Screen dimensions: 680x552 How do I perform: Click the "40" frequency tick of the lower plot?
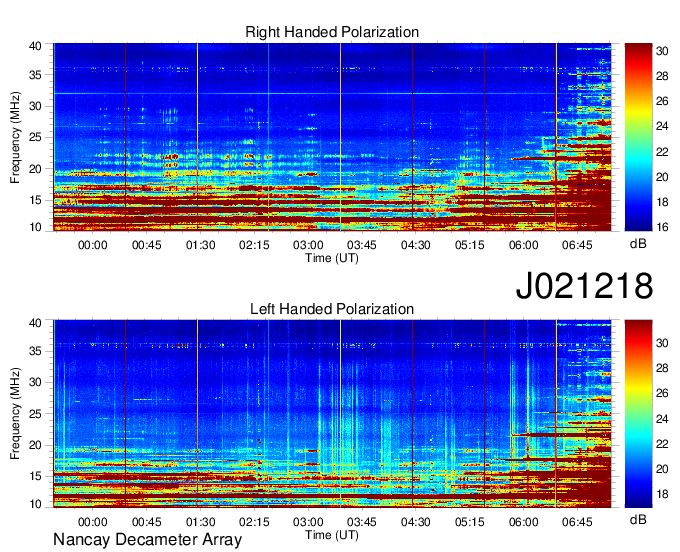[x=35, y=323]
